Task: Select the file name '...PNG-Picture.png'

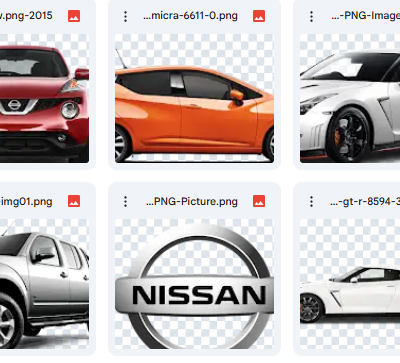Action: [x=192, y=201]
